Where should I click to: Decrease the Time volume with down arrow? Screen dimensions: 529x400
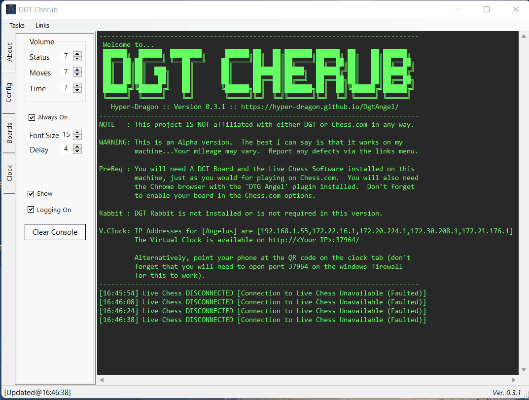(77, 90)
